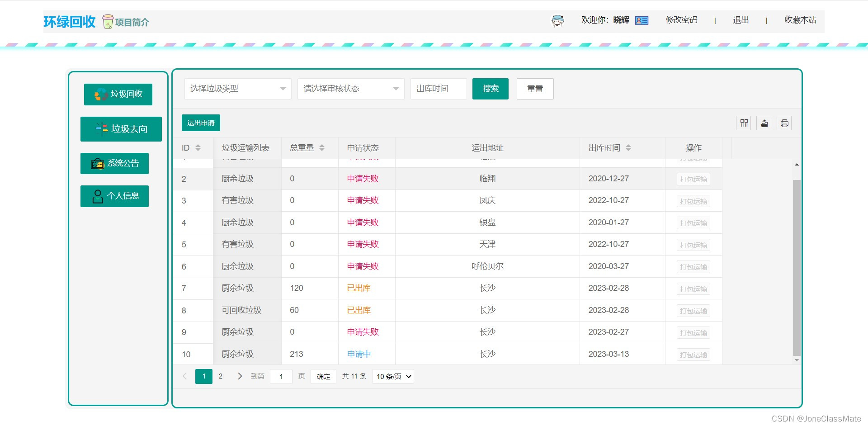Sort by 出库时间 column arrows
Viewport: 868px width, 426px height.
(628, 148)
